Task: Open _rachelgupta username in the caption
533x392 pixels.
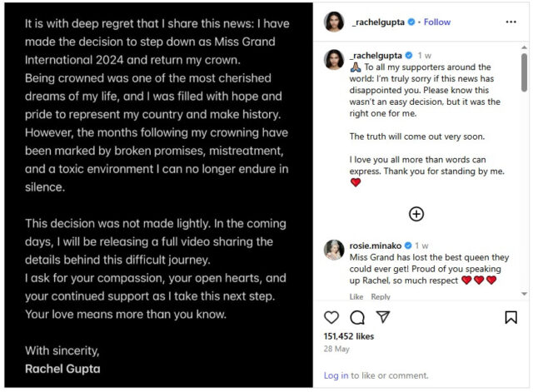Action: tap(377, 55)
